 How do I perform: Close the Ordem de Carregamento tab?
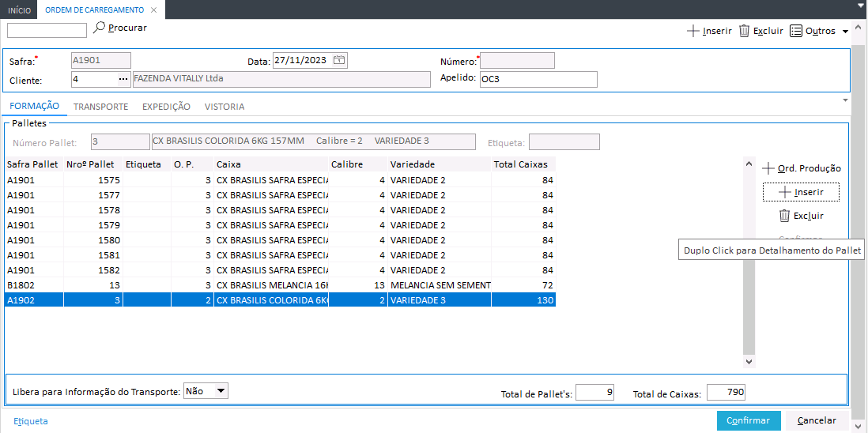pyautogui.click(x=154, y=10)
